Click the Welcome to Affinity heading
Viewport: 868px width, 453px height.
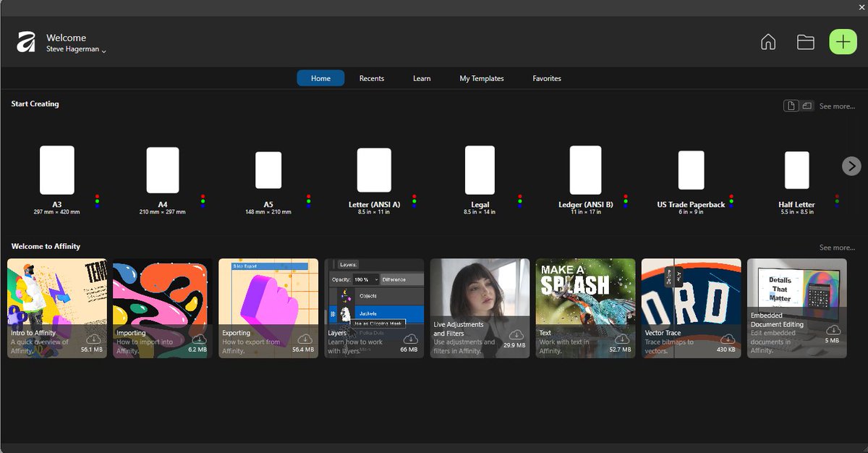point(46,247)
